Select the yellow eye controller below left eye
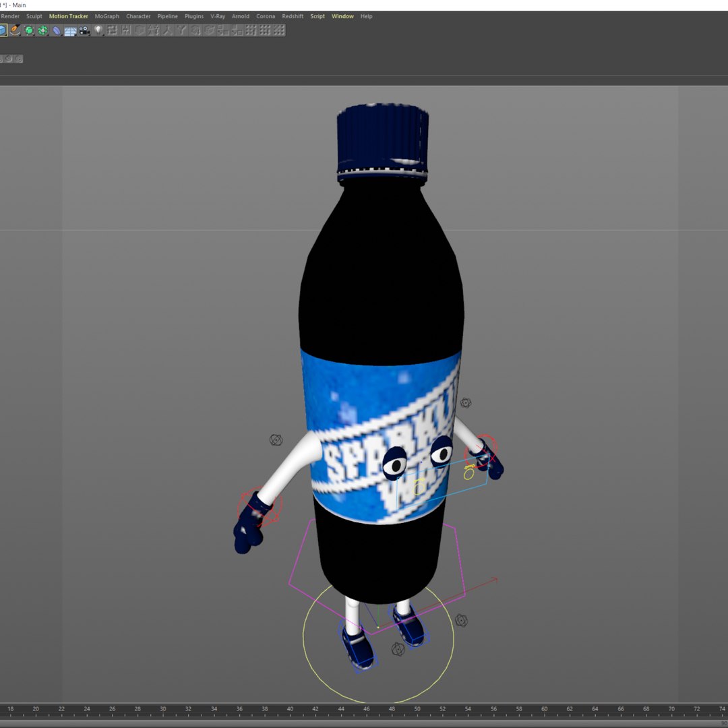Screen dimensions: 728x728 419,487
